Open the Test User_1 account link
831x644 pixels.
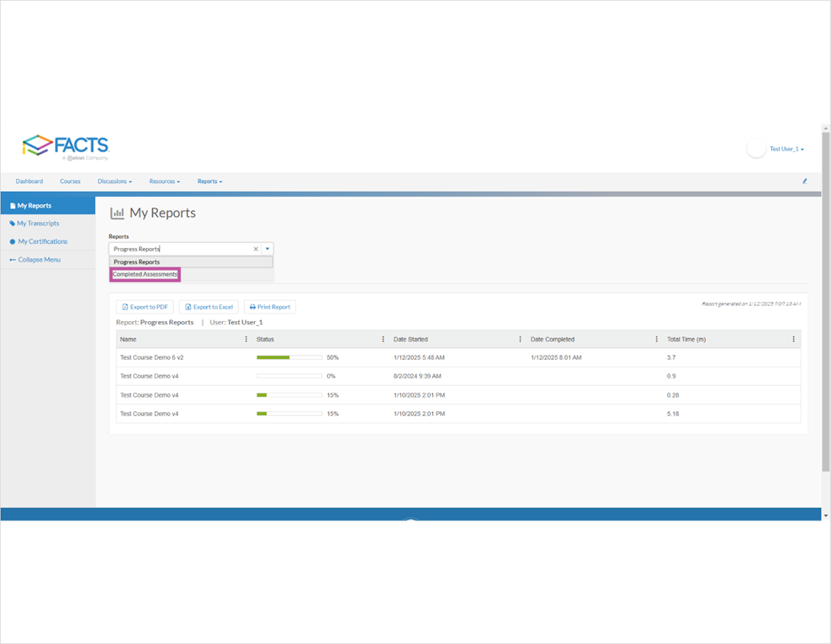[784, 149]
